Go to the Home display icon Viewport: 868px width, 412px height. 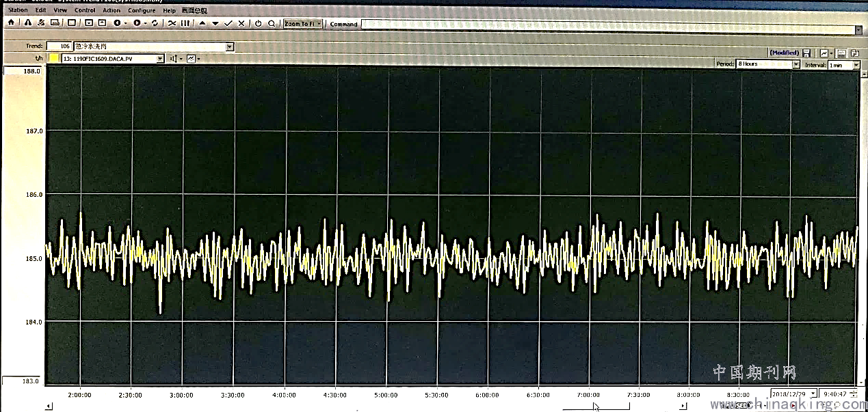pos(11,23)
